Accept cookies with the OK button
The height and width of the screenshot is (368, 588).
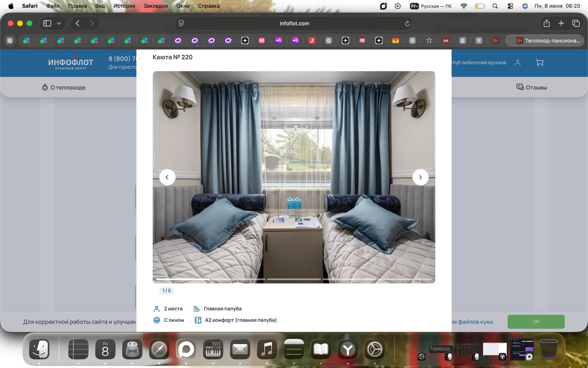coord(536,322)
